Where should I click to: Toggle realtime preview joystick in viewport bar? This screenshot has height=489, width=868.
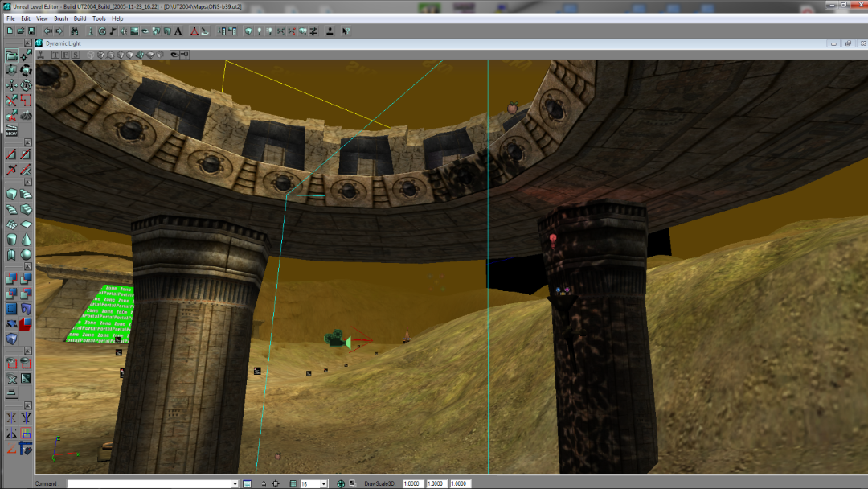click(39, 55)
